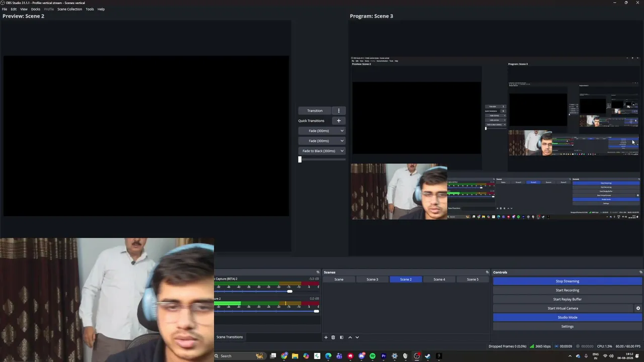Open Adobe Premiere Pro from the taskbar
The image size is (644, 362).
coord(383,356)
